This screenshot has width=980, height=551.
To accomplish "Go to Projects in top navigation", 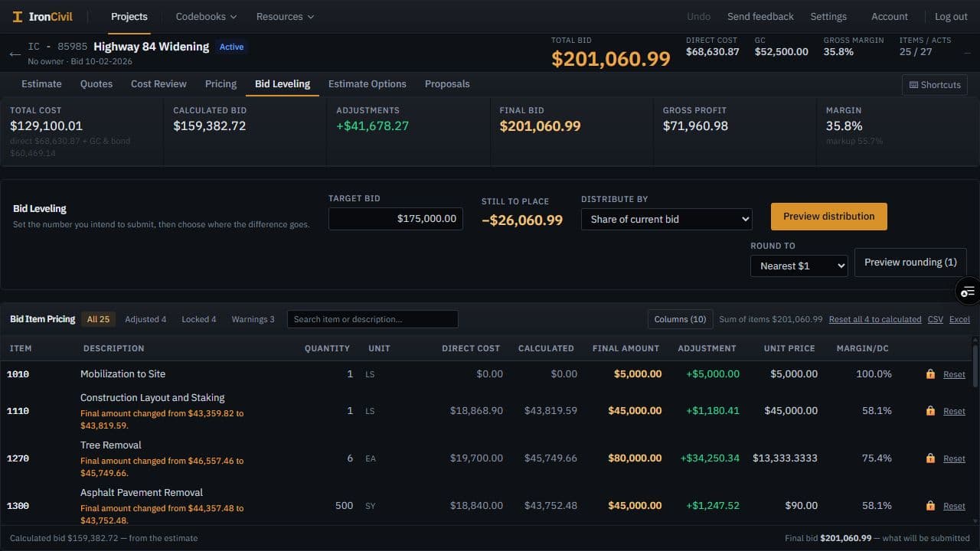I will (x=129, y=16).
